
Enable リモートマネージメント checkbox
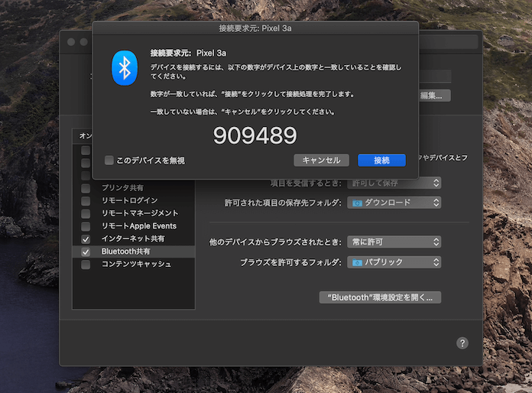86,213
